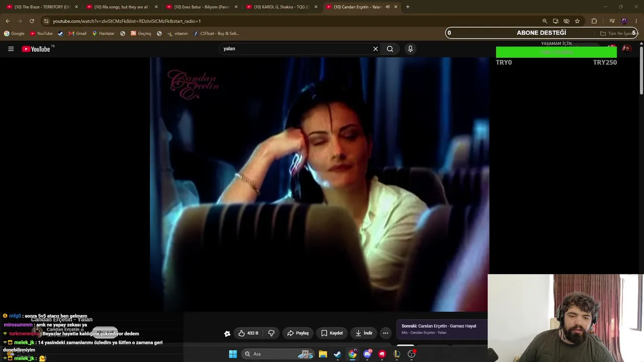Click the sparkle icon beside the like button

point(227,333)
